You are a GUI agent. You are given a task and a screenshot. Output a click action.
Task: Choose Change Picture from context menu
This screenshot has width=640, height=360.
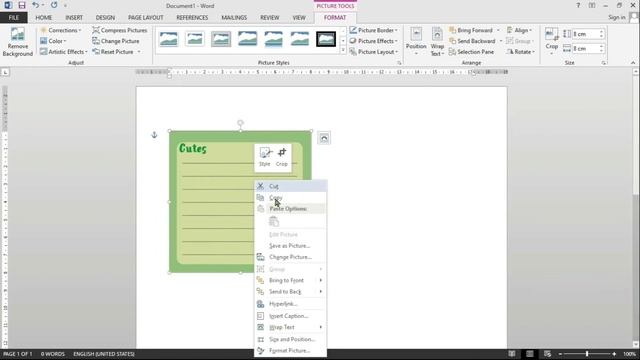click(x=290, y=257)
